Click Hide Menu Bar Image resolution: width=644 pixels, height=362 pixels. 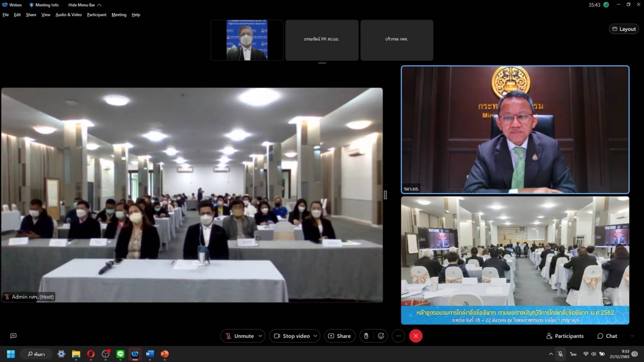[x=85, y=5]
